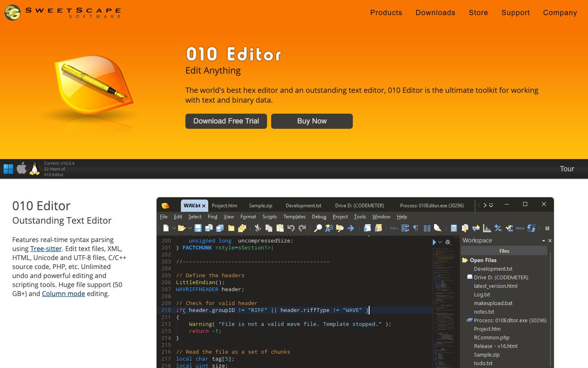Select the Windows platform icon
Image resolution: width=588 pixels, height=368 pixels.
point(8,169)
